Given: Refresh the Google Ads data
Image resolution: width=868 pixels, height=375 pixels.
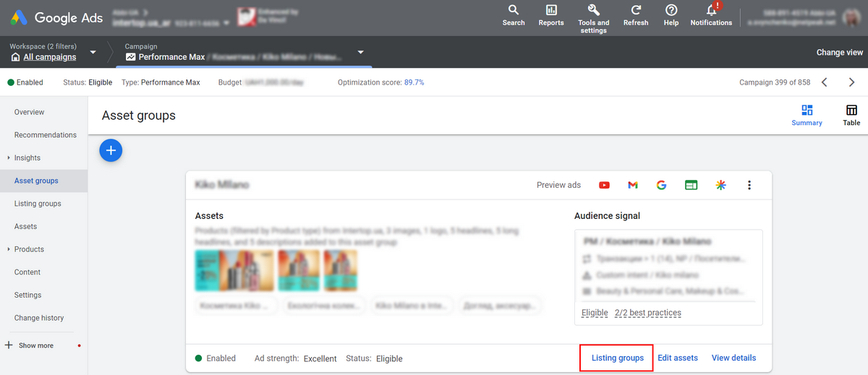Looking at the screenshot, I should pyautogui.click(x=636, y=14).
